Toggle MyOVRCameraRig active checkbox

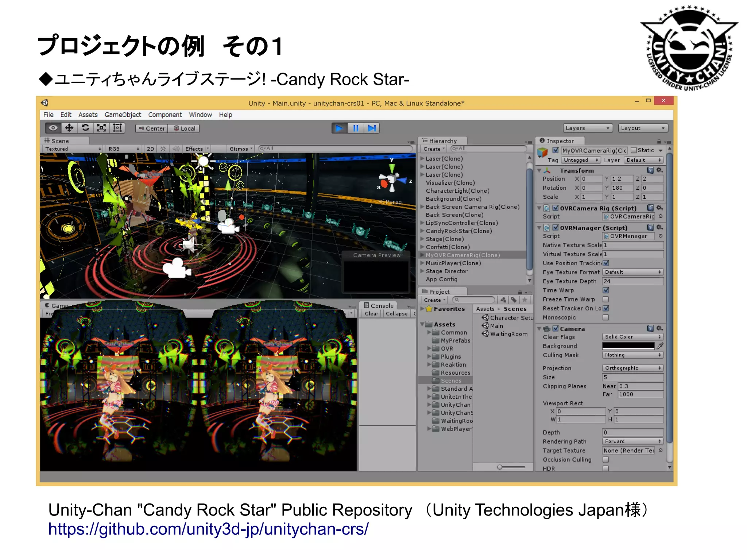(556, 150)
